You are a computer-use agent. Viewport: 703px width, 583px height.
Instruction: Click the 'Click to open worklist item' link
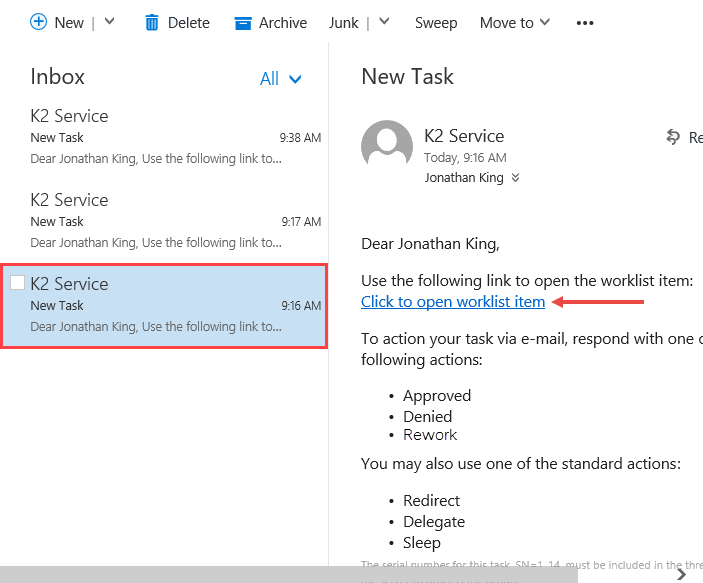pos(453,302)
